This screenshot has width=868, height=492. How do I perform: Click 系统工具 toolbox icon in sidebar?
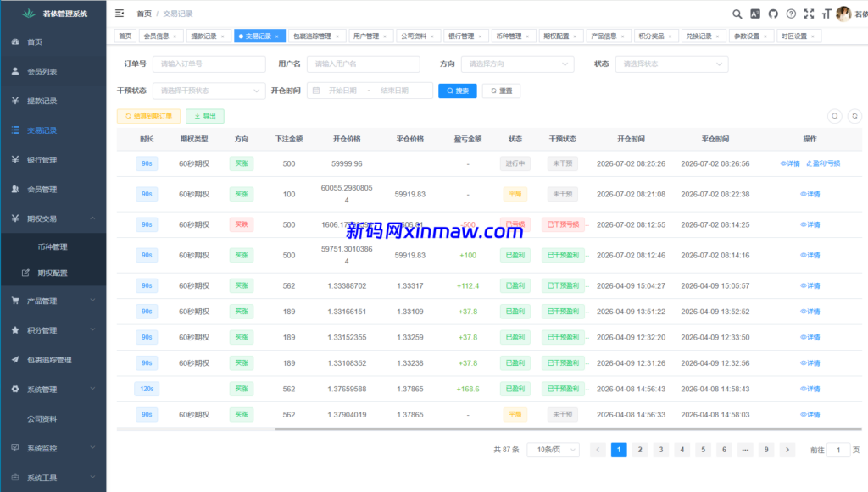(15, 478)
